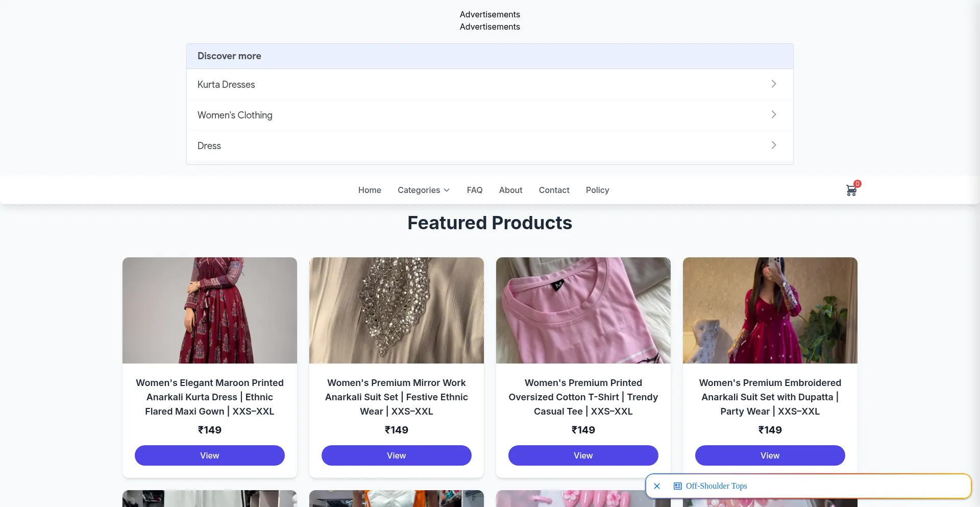Open the Categories dropdown menu
Viewport: 980px width, 507px height.
[x=424, y=190]
